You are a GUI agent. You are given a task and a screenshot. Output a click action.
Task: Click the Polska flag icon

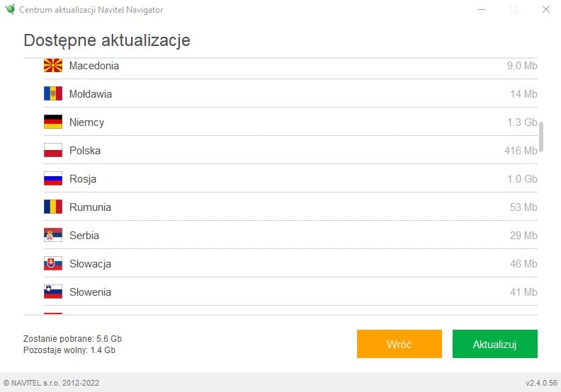point(53,151)
